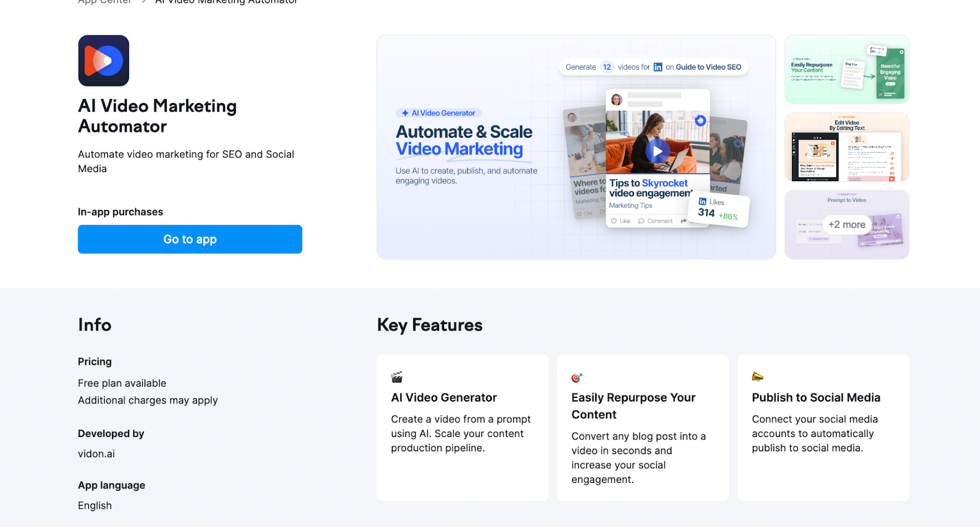Screen dimensions: 980x527
Task: Click the Easily Repurpose Your Content title
Action: [633, 406]
